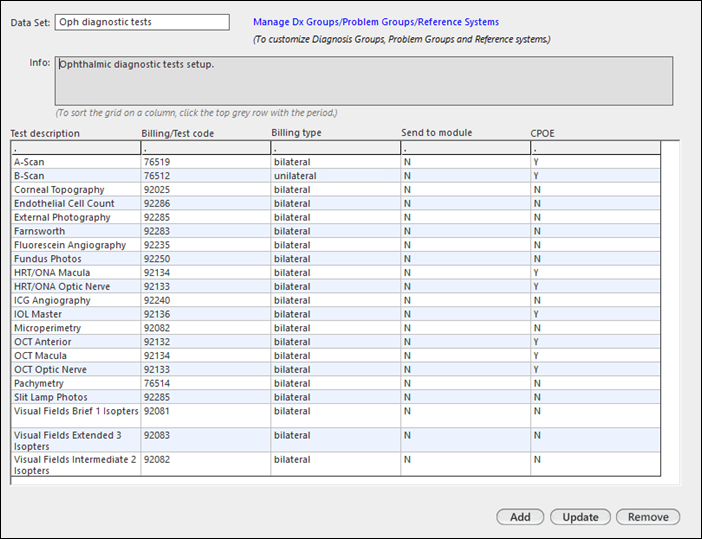Select Visual Fields Brief 1 Isopters row
The height and width of the screenshot is (539, 702).
click(336, 416)
